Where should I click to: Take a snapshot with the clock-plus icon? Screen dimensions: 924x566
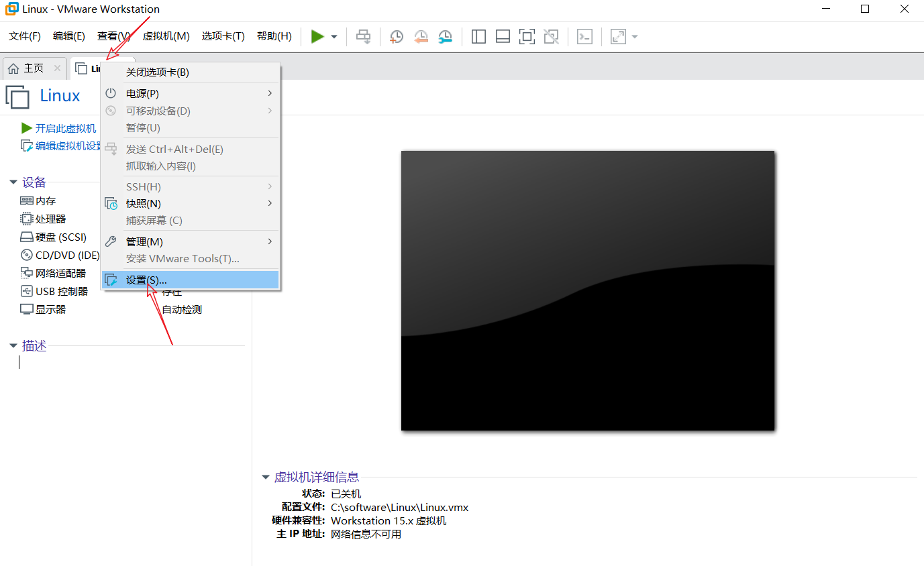(x=397, y=36)
